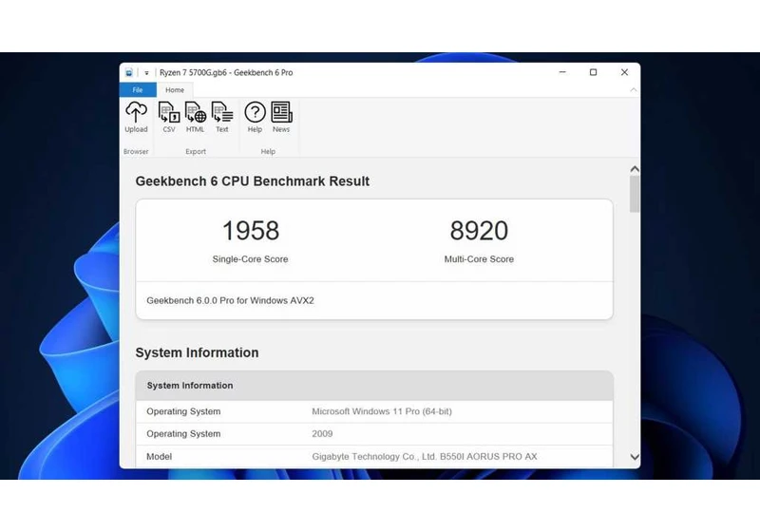760x532 pixels.
Task: Open the File menu tab
Action: 138,89
